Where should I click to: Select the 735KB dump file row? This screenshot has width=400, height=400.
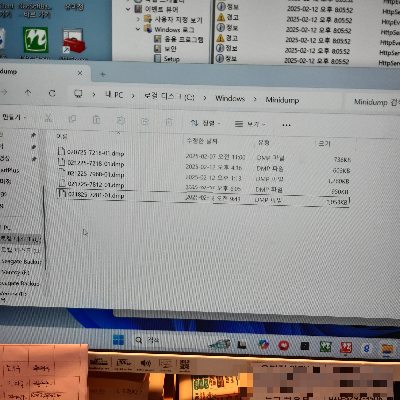(x=204, y=156)
